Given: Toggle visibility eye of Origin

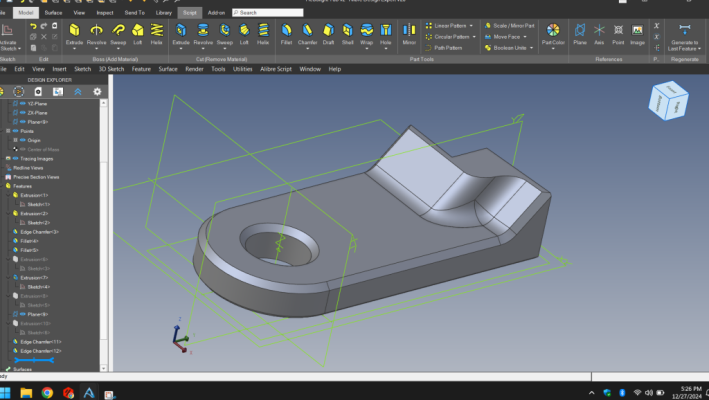Looking at the screenshot, I should 23,140.
